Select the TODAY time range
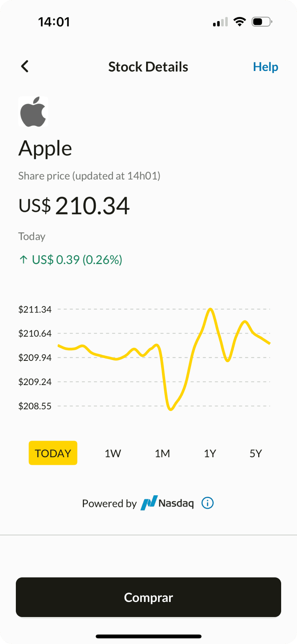This screenshot has width=297, height=644. coord(53,453)
